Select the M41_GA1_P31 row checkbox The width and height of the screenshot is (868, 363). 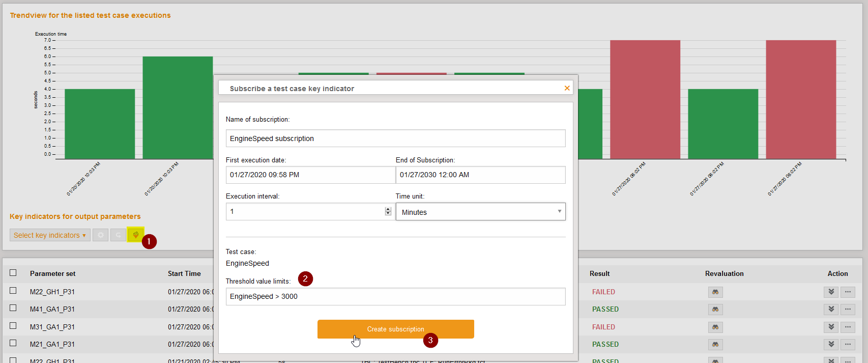point(13,308)
